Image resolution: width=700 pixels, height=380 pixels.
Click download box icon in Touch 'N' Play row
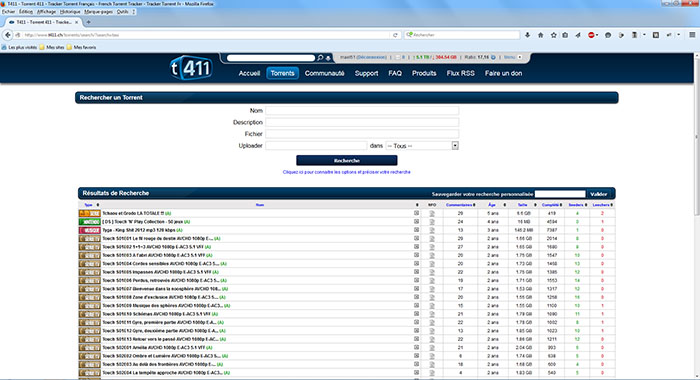(x=417, y=221)
